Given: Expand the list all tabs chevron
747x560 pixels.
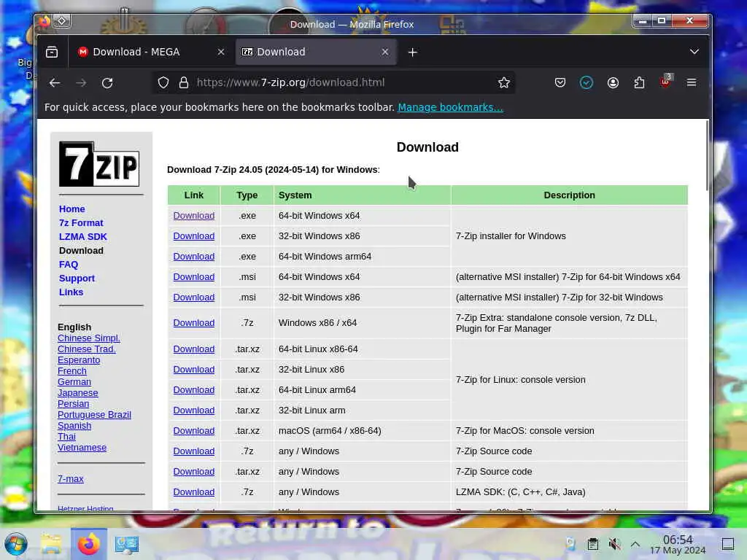Looking at the screenshot, I should pyautogui.click(x=694, y=52).
